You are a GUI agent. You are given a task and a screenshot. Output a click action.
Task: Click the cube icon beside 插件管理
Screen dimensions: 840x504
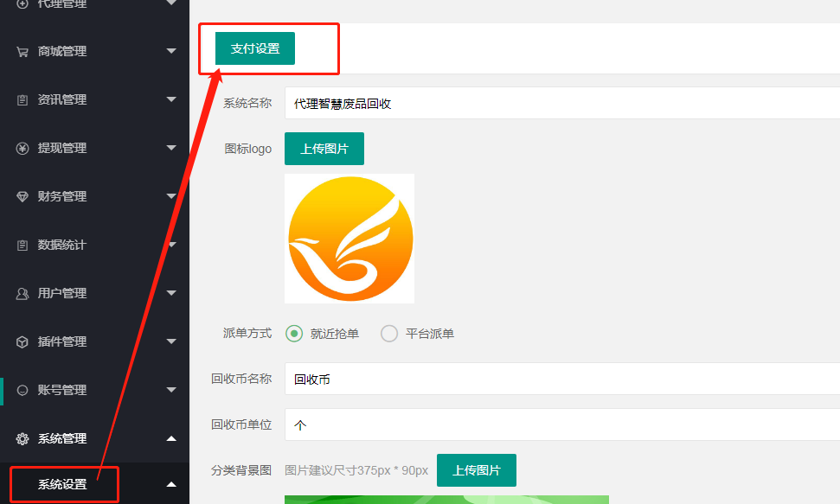click(22, 341)
